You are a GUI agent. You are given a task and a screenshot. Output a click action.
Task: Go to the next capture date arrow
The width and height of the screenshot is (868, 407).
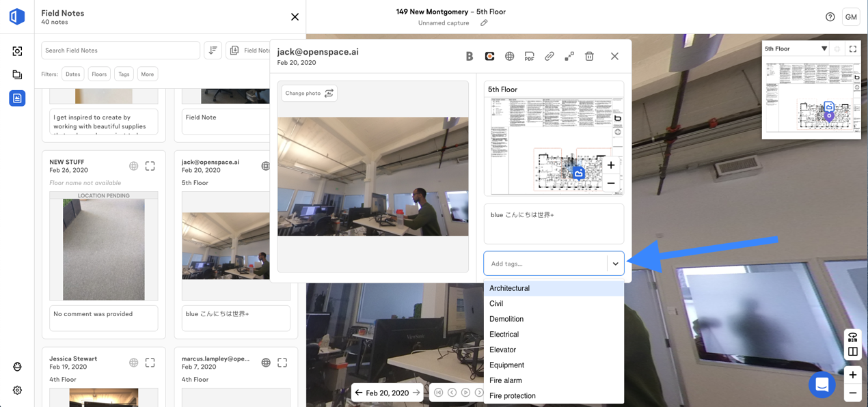[x=416, y=393]
